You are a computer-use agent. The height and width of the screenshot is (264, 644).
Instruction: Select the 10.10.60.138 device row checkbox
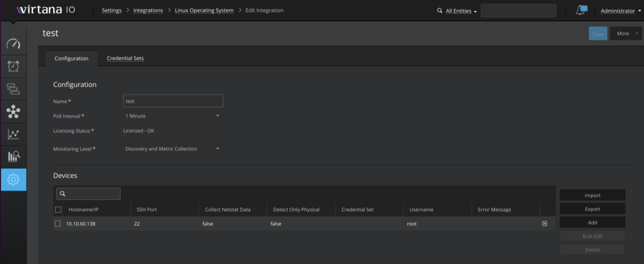click(58, 223)
